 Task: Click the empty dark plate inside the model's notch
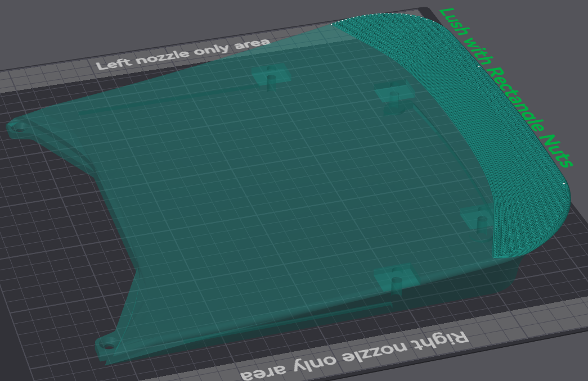click(x=73, y=225)
